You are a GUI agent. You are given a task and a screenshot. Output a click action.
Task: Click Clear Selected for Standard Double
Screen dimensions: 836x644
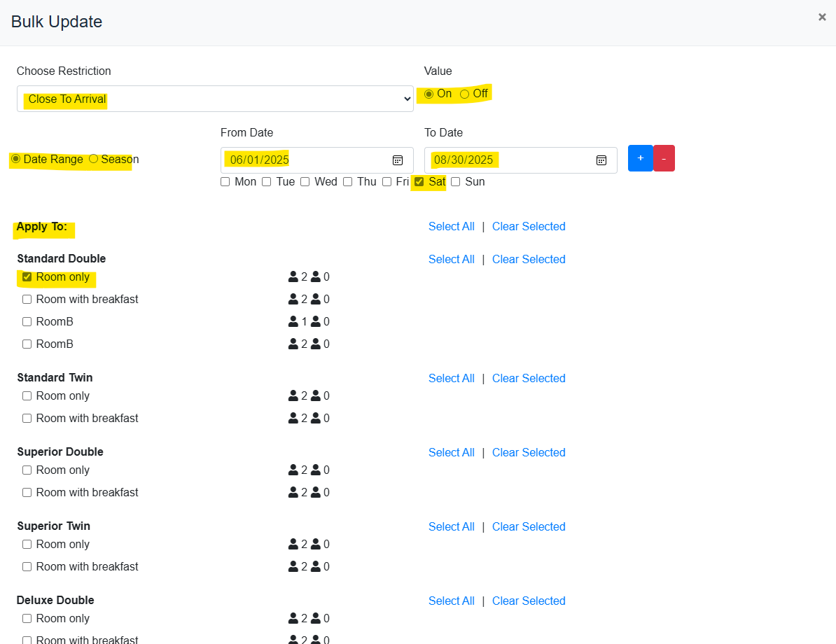point(528,260)
